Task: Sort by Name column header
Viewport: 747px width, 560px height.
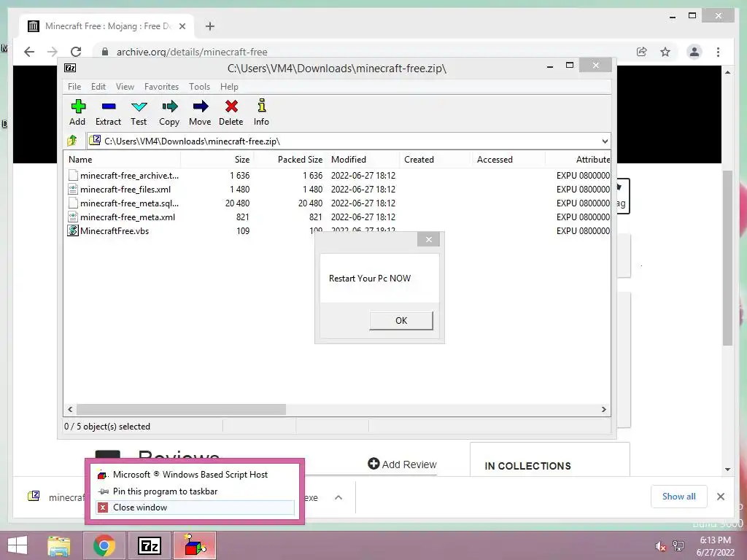Action: click(x=122, y=160)
